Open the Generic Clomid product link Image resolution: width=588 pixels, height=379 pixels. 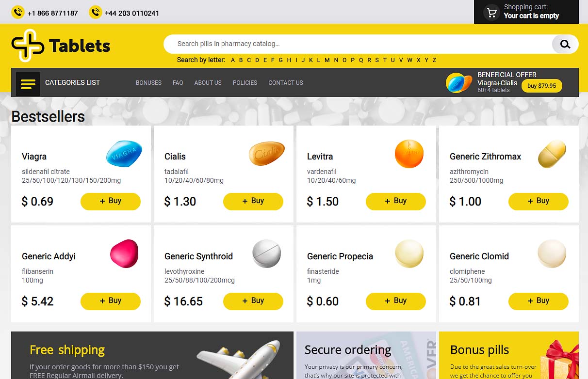tap(479, 256)
